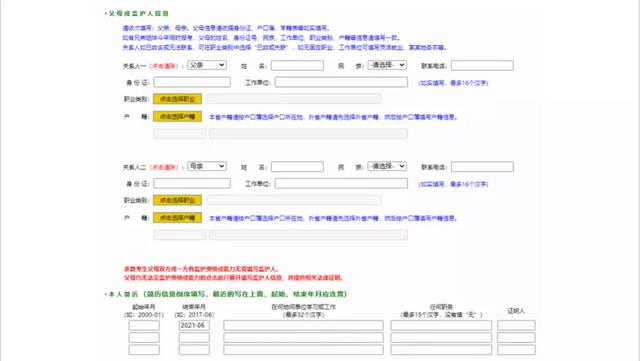Click 点击清除 link next to 关系人二

coord(164,167)
